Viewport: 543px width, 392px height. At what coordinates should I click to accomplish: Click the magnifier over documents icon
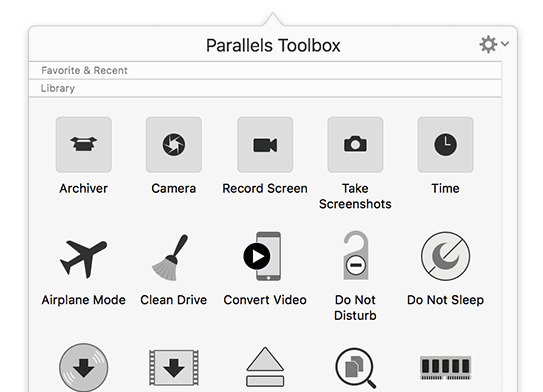pyautogui.click(x=356, y=368)
